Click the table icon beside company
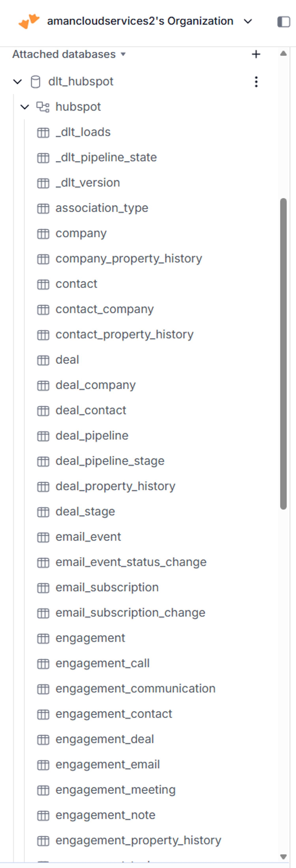This screenshot has height=868, width=296. pos(43,234)
